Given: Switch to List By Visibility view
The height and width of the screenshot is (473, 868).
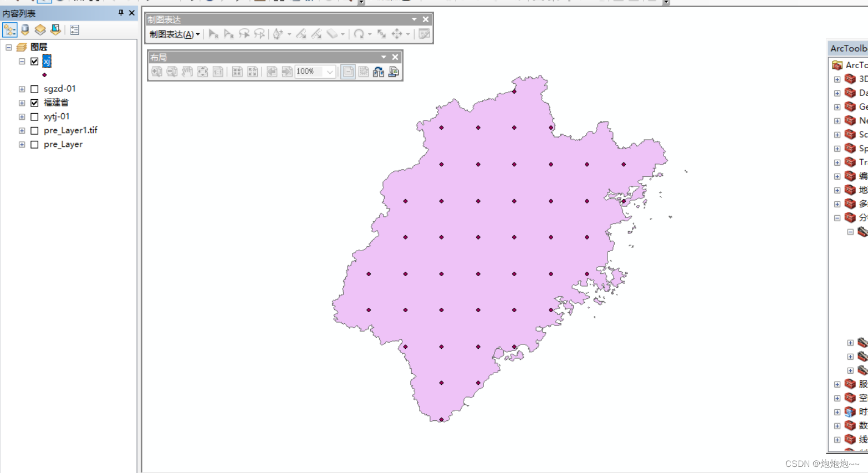Looking at the screenshot, I should 40,30.
